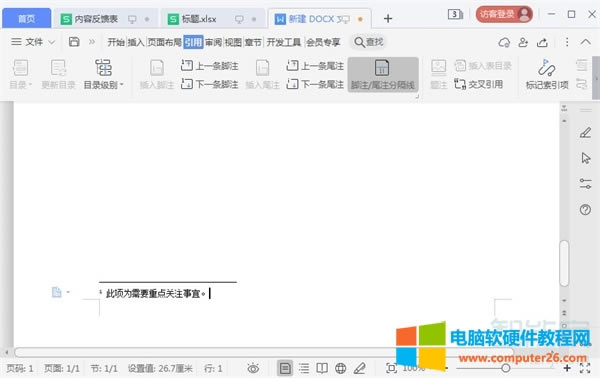The image size is (600, 378).
Task: Open the help question mark icon
Action: (585, 210)
